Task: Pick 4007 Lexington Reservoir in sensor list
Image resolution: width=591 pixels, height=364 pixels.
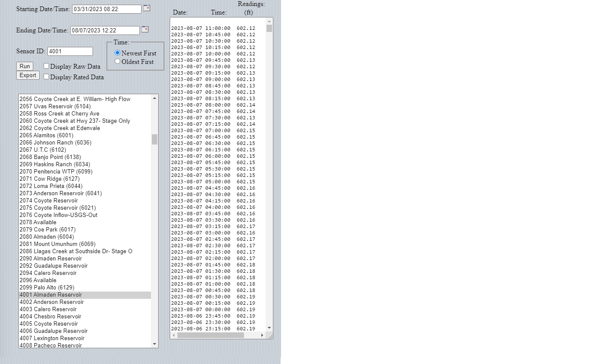Action: [52, 338]
